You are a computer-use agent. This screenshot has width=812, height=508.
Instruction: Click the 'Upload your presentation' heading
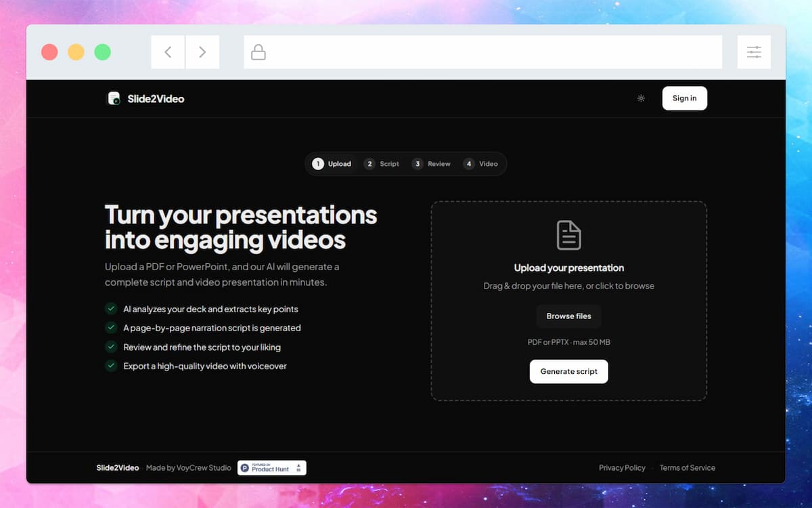569,268
